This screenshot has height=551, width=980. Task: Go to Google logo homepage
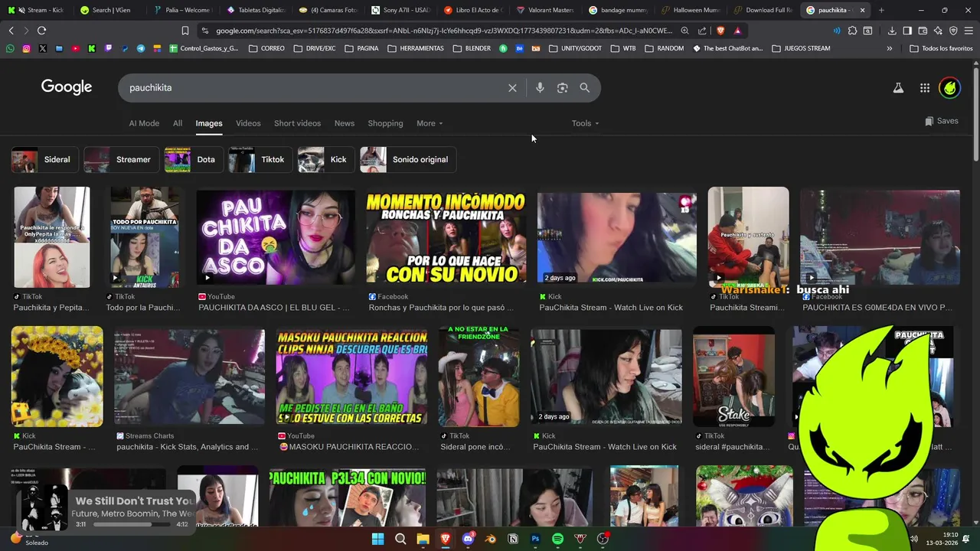(67, 87)
